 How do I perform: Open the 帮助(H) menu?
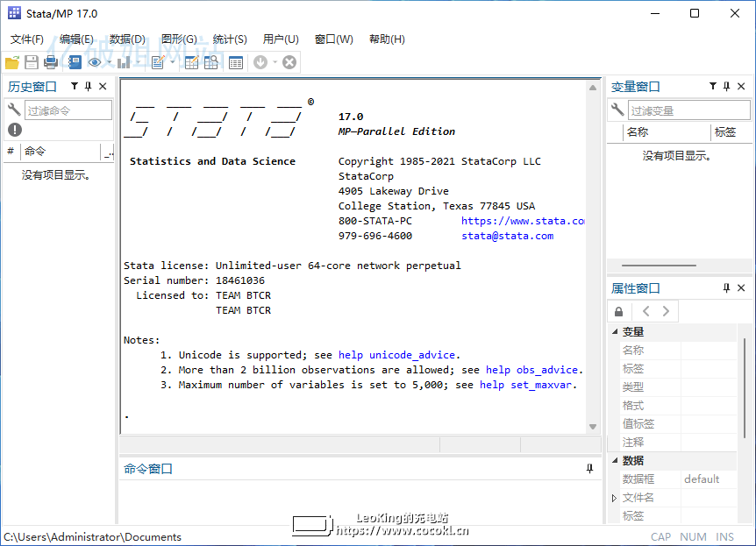387,39
